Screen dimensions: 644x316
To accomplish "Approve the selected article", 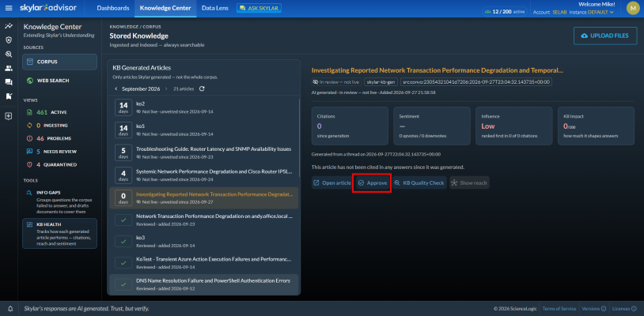I will (x=372, y=182).
